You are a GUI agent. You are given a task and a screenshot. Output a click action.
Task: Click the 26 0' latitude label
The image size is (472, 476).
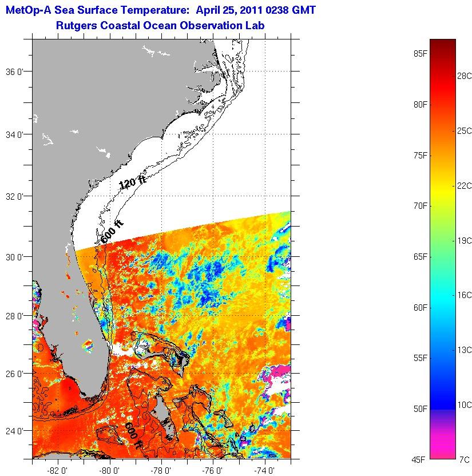(x=15, y=374)
